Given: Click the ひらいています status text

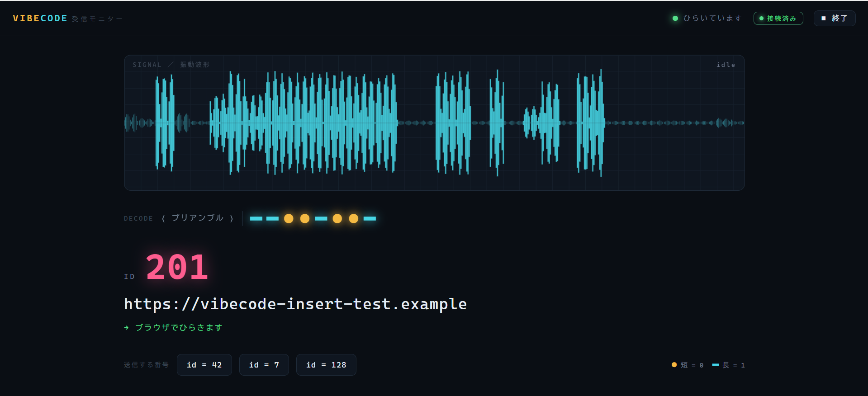Looking at the screenshot, I should pos(712,18).
